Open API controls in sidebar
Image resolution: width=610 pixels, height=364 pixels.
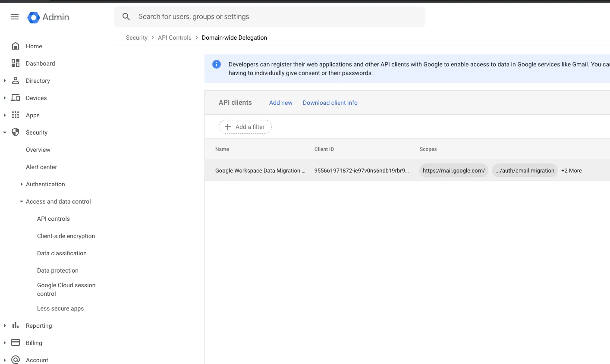pyautogui.click(x=53, y=219)
